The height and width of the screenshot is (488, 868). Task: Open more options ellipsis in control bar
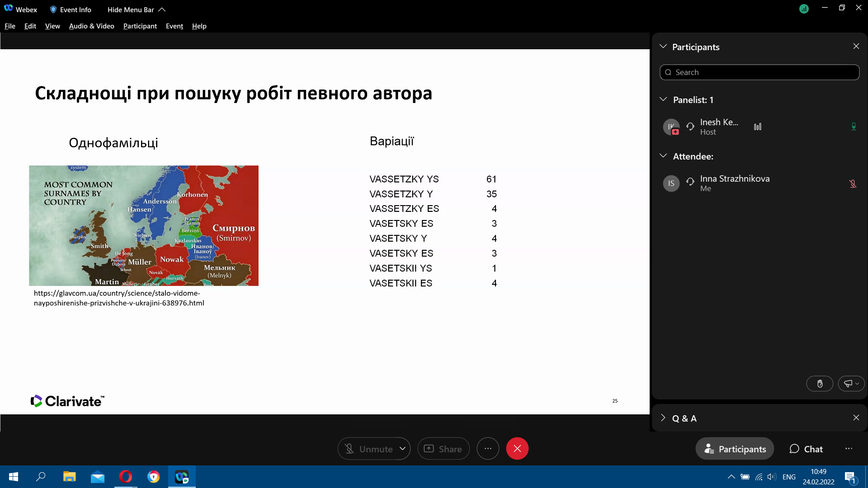[x=488, y=449]
